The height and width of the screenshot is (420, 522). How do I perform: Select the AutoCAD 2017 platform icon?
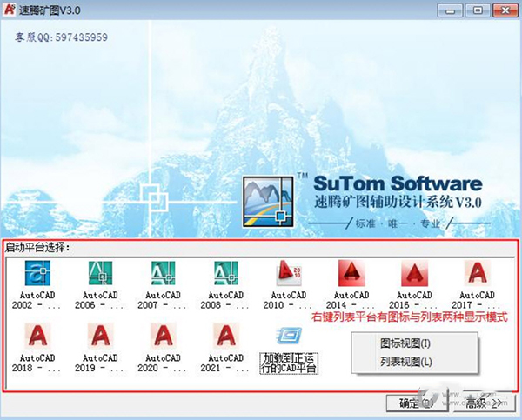(x=478, y=273)
